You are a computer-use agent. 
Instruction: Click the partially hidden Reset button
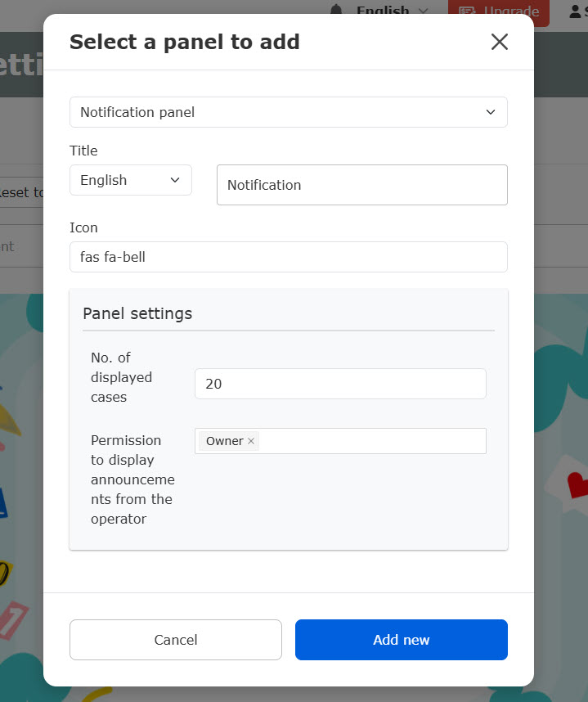(21, 193)
